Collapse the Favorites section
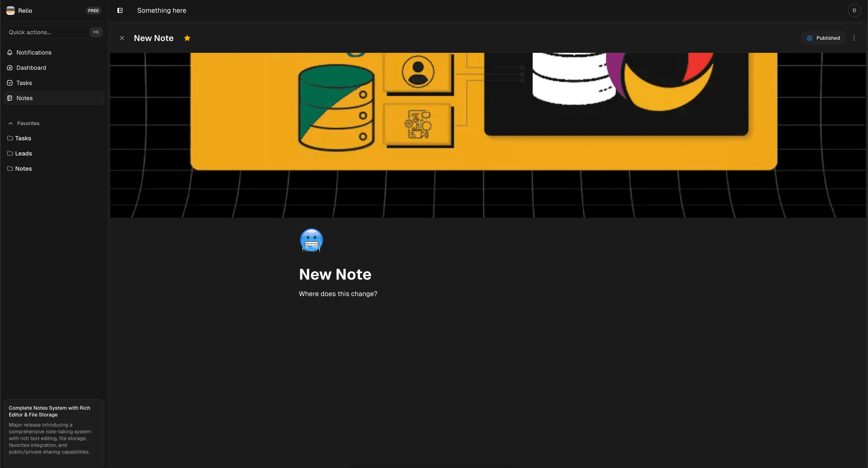This screenshot has width=868, height=468. 10,123
